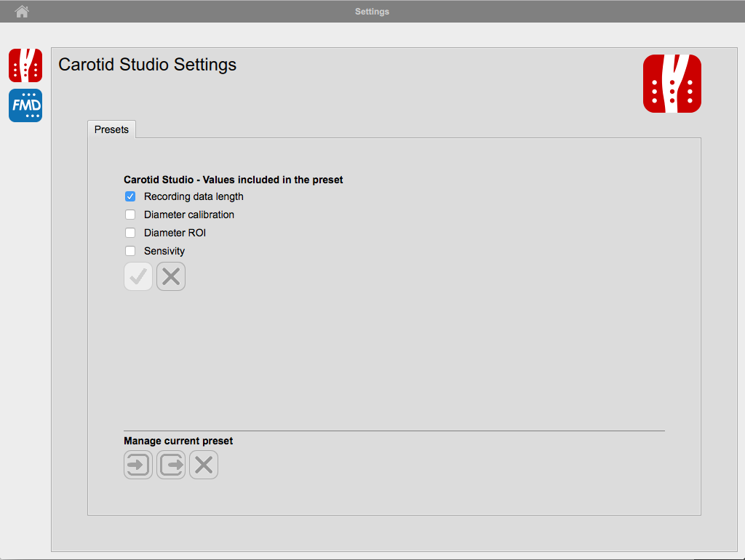Image resolution: width=745 pixels, height=560 pixels.
Task: Click the 'Sensivity' label
Action: click(x=164, y=251)
